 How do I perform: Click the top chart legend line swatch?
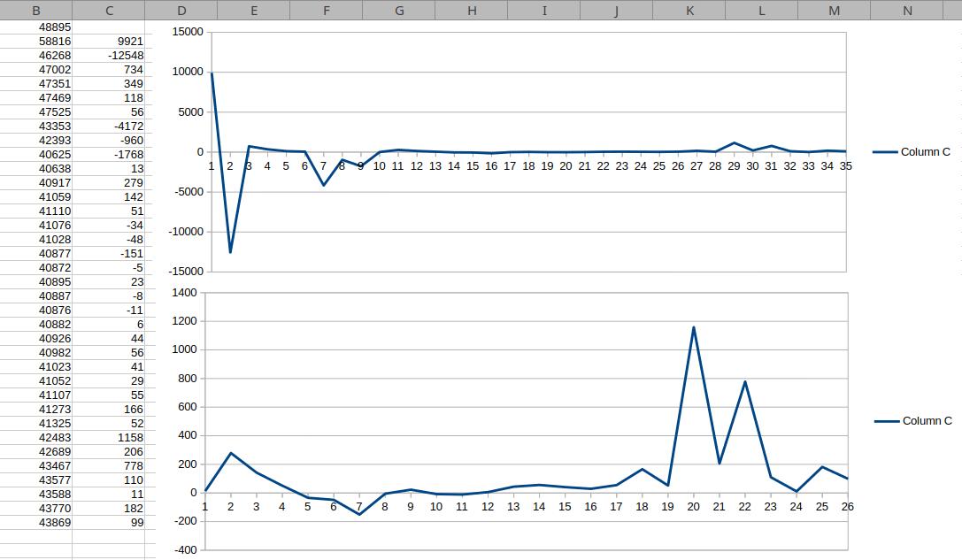click(884, 152)
